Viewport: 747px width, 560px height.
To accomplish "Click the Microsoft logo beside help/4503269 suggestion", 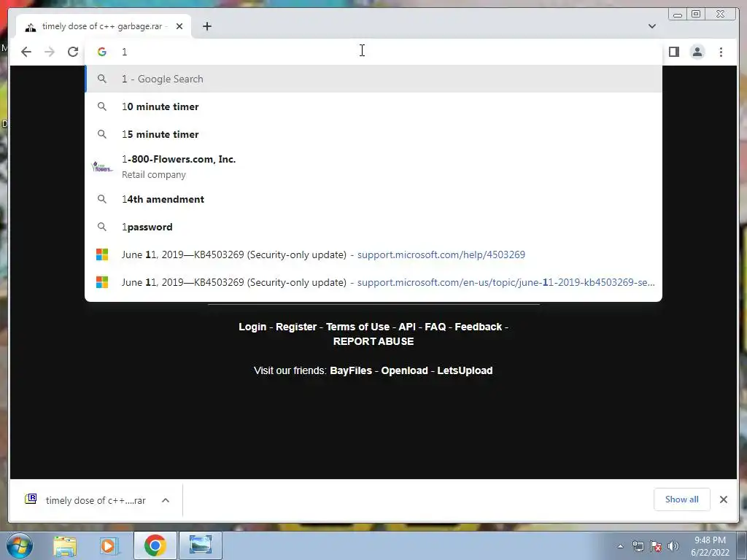I will tap(102, 254).
